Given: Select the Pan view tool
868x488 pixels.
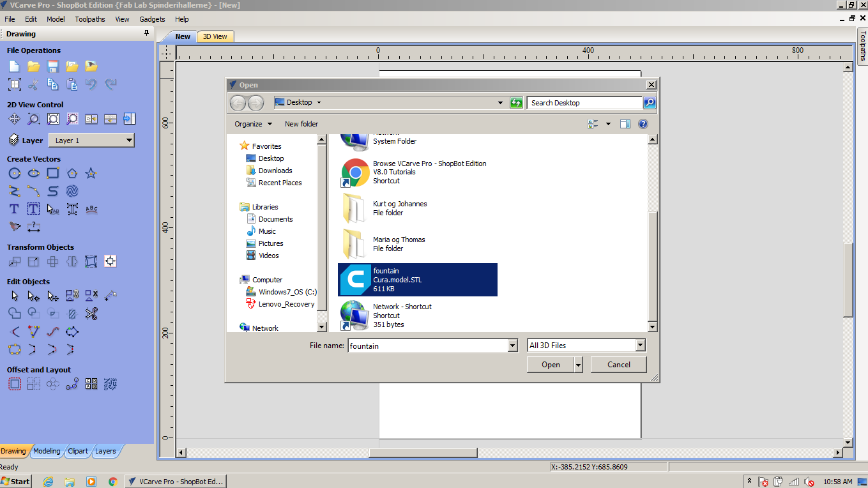Looking at the screenshot, I should [x=14, y=119].
